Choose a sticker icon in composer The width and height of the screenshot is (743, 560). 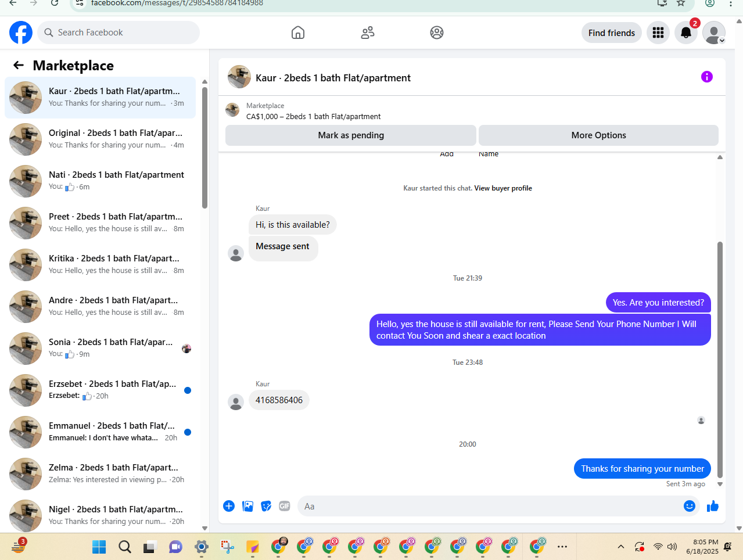click(x=266, y=506)
